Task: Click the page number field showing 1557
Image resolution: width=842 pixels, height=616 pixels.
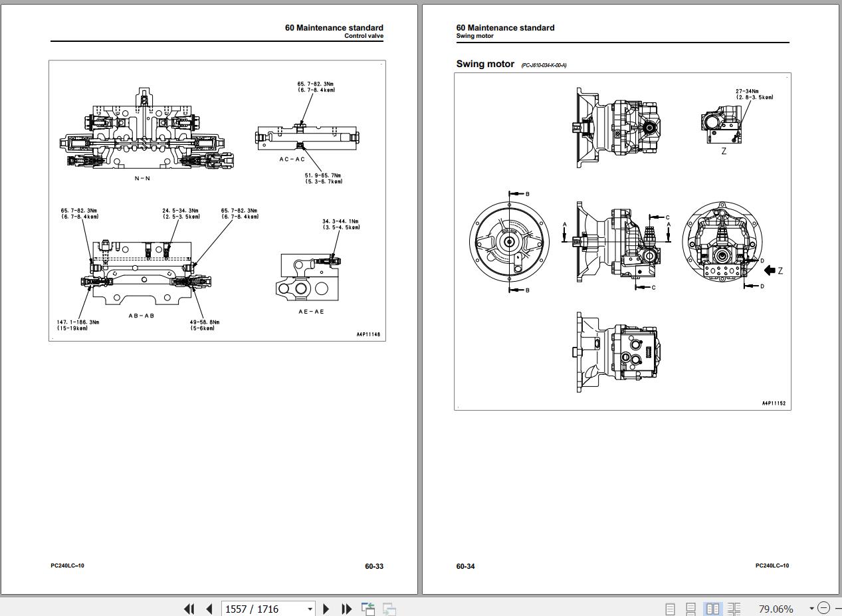Action: (263, 609)
